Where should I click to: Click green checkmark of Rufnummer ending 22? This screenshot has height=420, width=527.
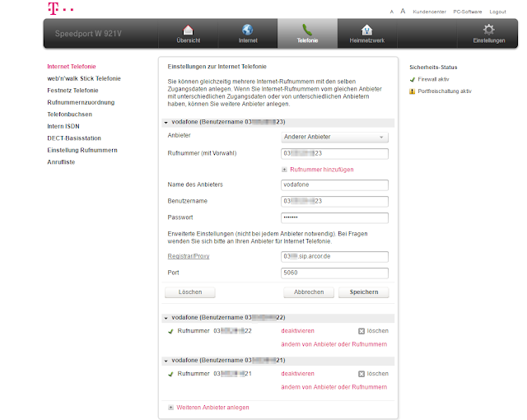170,331
